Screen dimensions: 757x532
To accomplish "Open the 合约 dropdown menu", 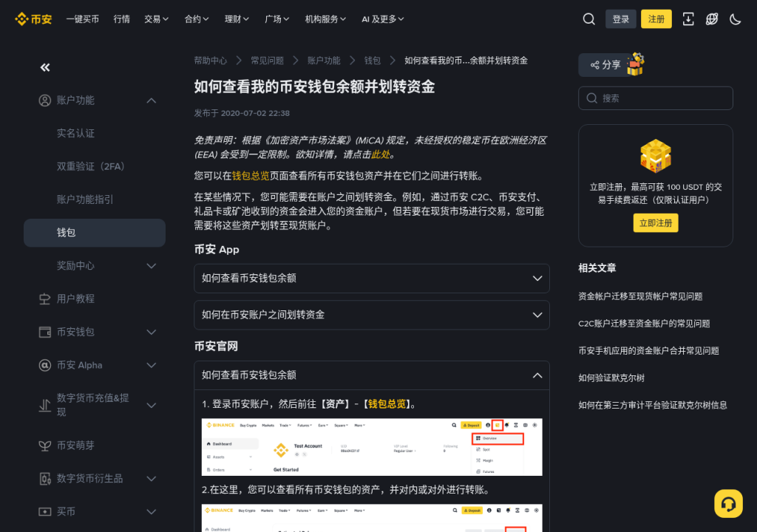I will coord(197,18).
